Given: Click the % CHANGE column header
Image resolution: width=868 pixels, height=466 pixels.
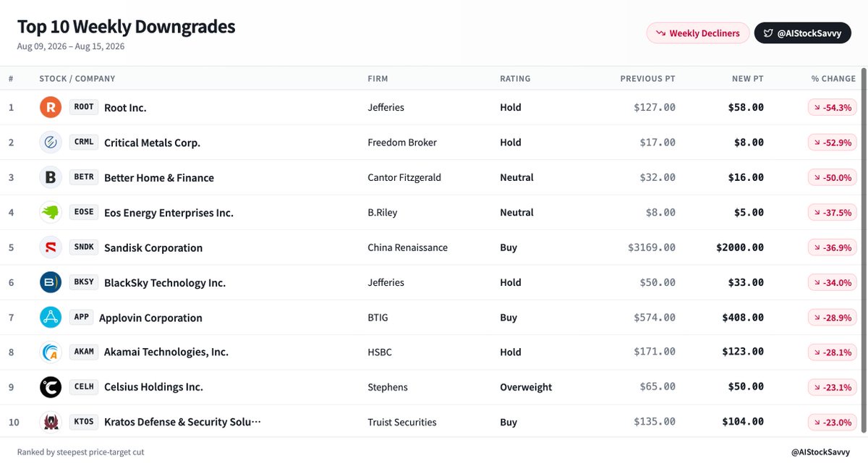Looking at the screenshot, I should coord(833,79).
